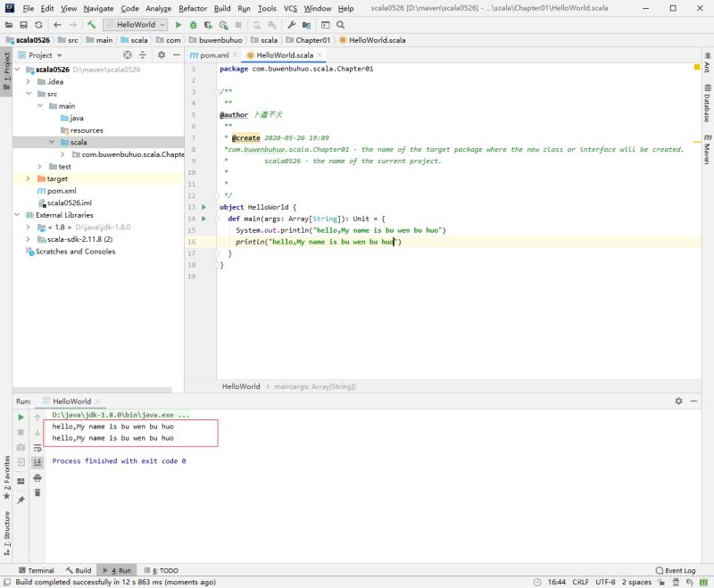Expand the target folder in tree
The height and width of the screenshot is (588, 714).
(x=27, y=178)
